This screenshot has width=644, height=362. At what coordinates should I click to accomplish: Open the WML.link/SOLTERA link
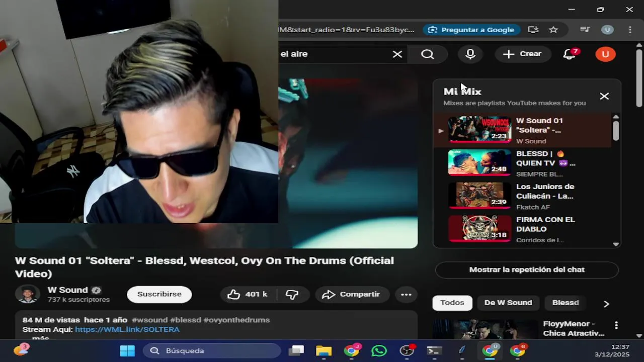127,329
